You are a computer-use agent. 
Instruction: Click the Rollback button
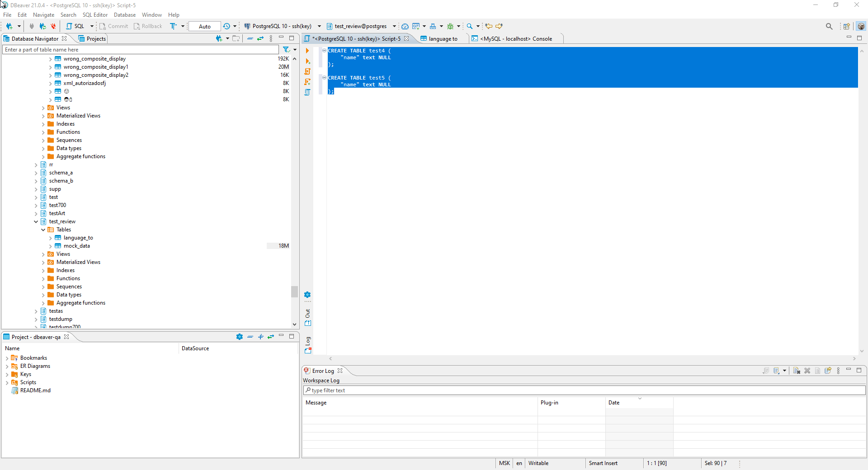coord(148,26)
